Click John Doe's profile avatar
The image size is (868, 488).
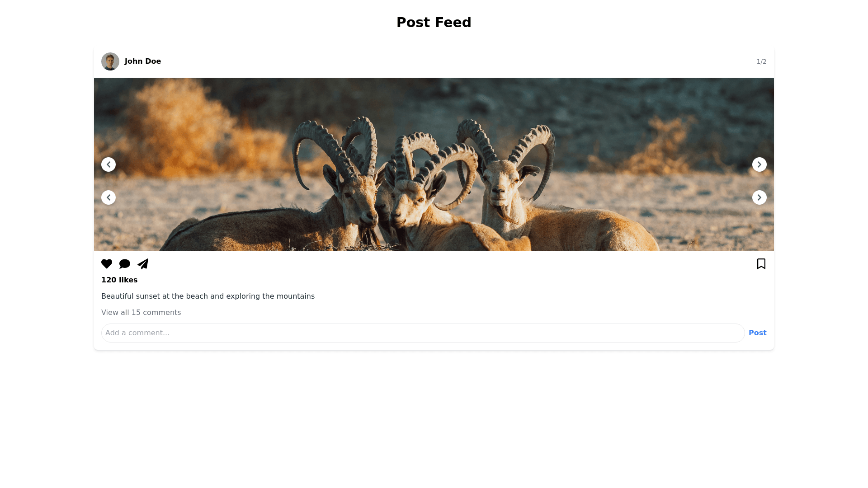110,61
